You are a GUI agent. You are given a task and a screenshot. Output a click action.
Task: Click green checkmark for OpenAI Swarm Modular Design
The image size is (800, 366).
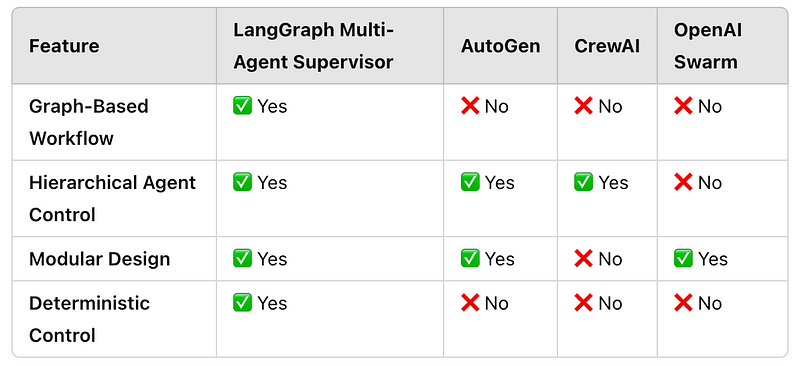683,258
